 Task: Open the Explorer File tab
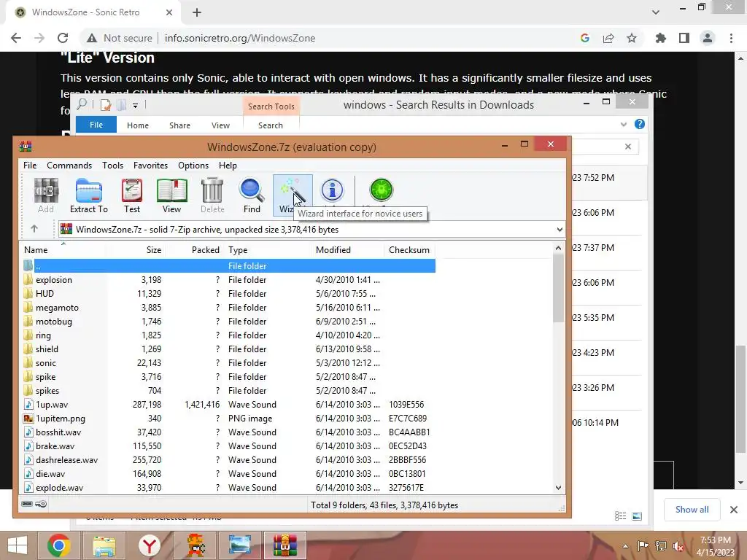click(96, 125)
